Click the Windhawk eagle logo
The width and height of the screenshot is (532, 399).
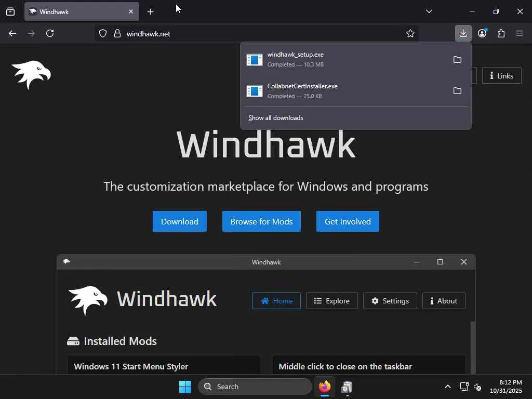point(31,75)
